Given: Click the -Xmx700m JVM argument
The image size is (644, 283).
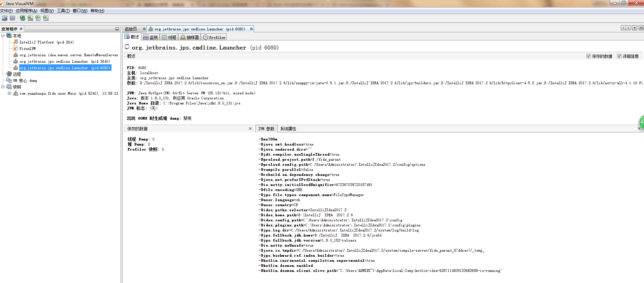Looking at the screenshot, I should tap(268, 139).
